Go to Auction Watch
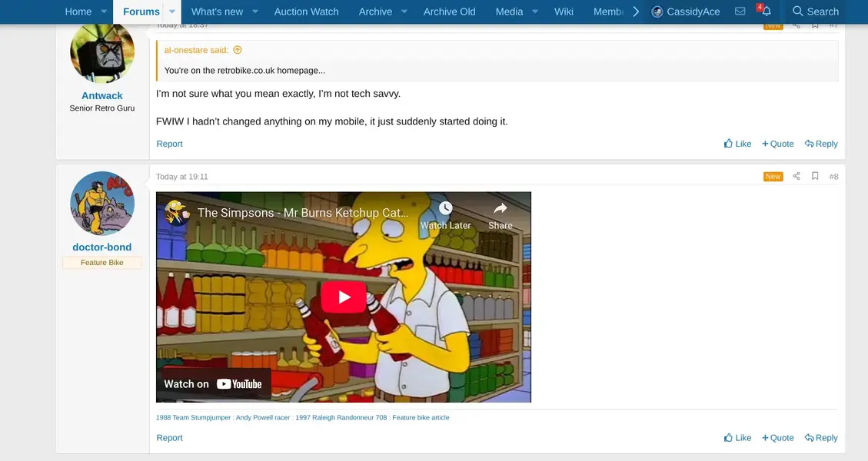The height and width of the screenshot is (461, 868). point(306,12)
